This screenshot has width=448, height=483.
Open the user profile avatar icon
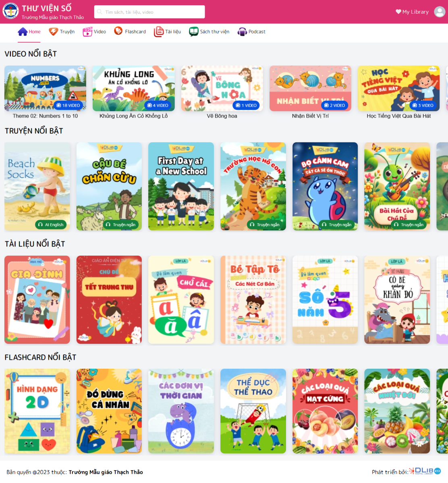click(440, 12)
